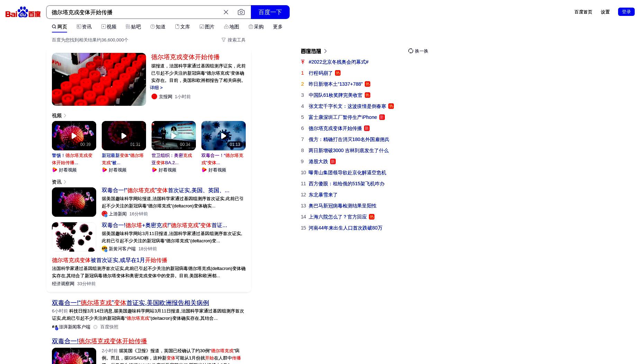Switch to the 视频 tab
This screenshot has height=364, width=643.
click(109, 27)
